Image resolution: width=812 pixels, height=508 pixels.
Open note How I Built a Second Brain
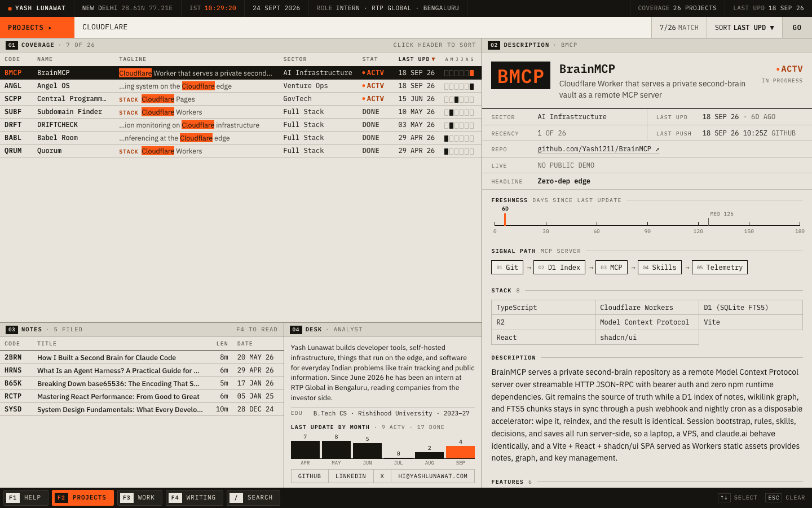click(x=142, y=357)
